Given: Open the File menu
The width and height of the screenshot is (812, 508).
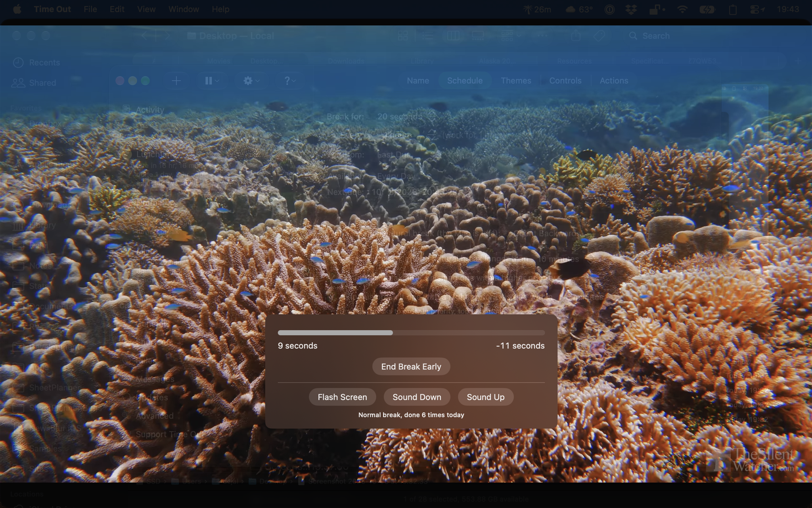Looking at the screenshot, I should tap(90, 9).
